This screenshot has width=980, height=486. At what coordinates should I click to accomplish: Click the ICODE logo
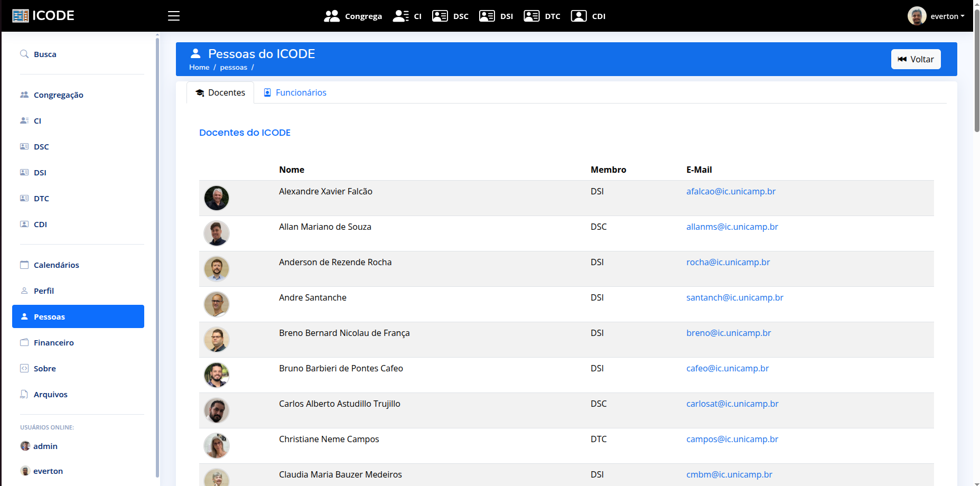coord(43,16)
